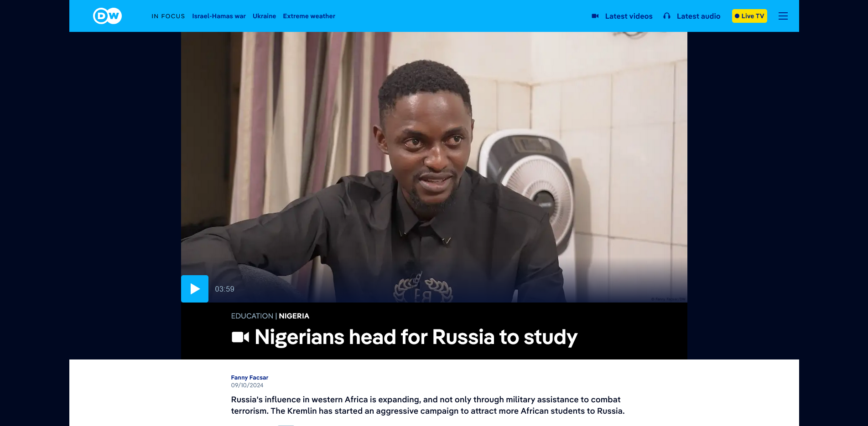Open the hamburger navigation menu
The width and height of the screenshot is (868, 426).
point(783,16)
